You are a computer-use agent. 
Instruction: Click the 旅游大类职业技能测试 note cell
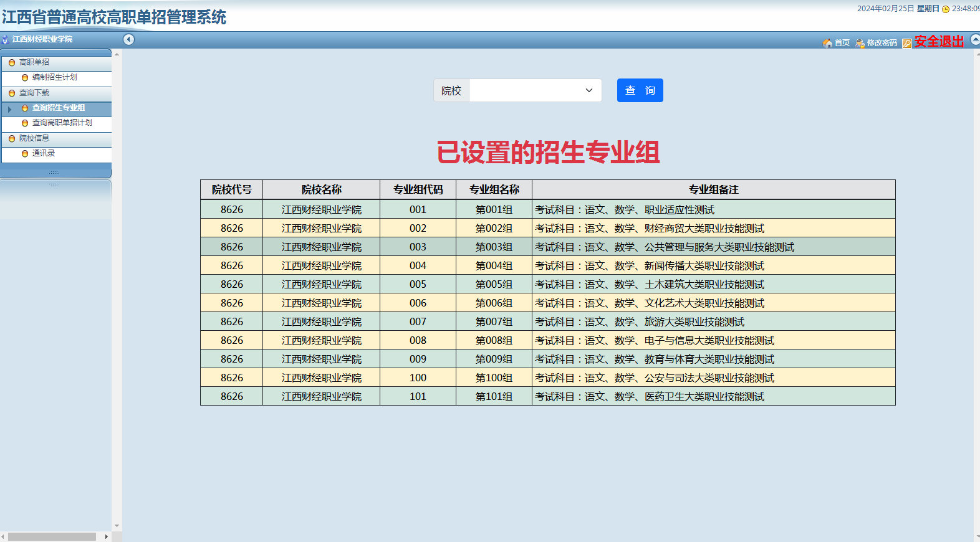(714, 322)
